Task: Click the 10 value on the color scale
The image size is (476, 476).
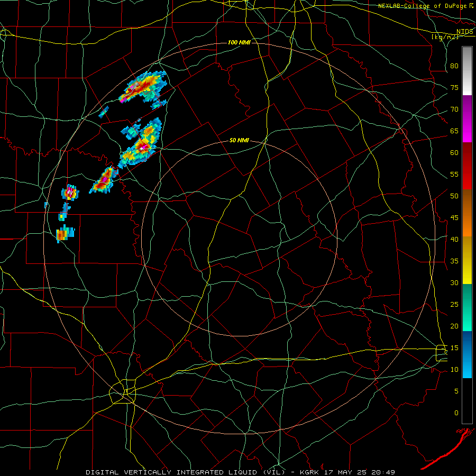Action: (454, 370)
